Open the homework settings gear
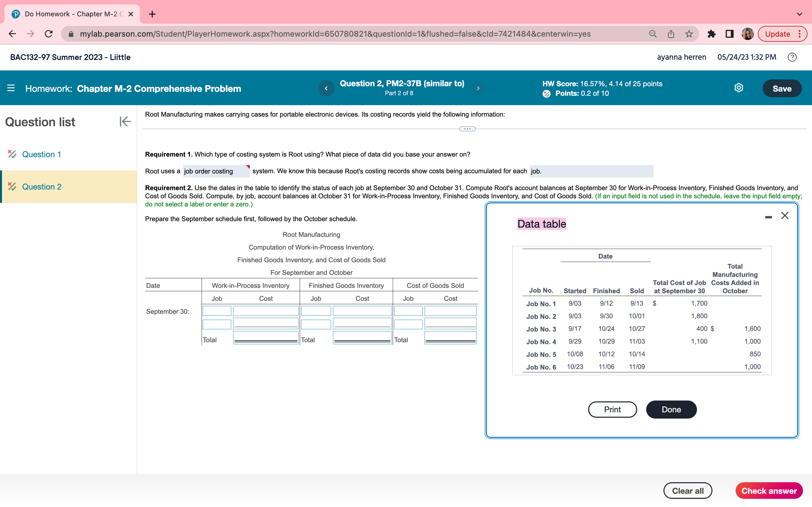This screenshot has width=812, height=507. pos(738,88)
